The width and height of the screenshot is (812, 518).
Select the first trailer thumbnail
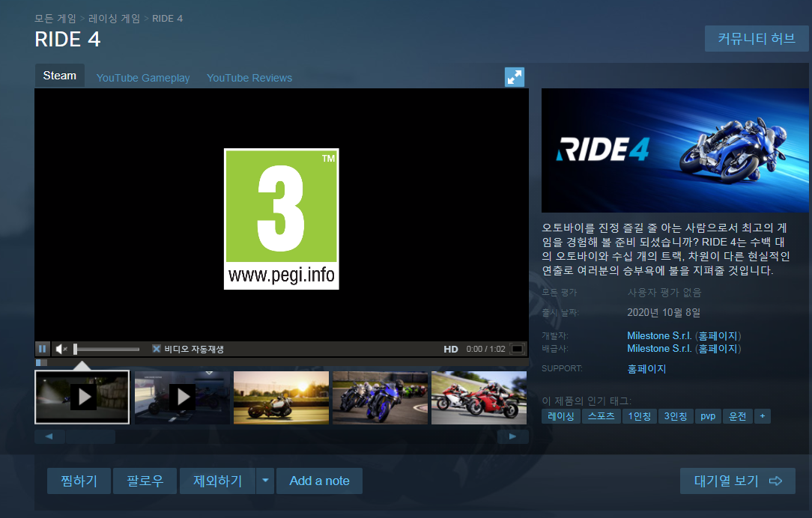(82, 397)
